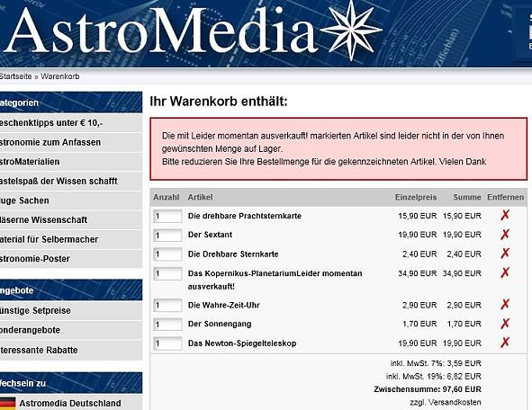This screenshot has height=410, width=532.
Task: Click the Entfernen column header
Action: point(506,197)
